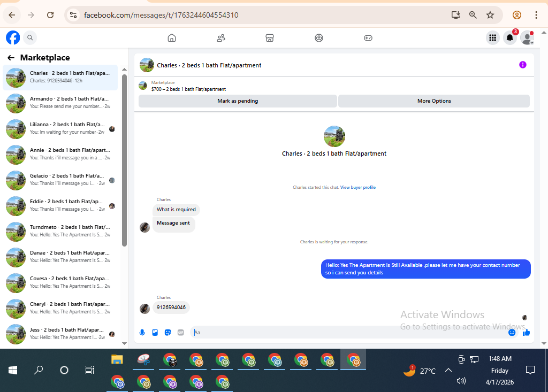Open the Danae conversation

60,257
